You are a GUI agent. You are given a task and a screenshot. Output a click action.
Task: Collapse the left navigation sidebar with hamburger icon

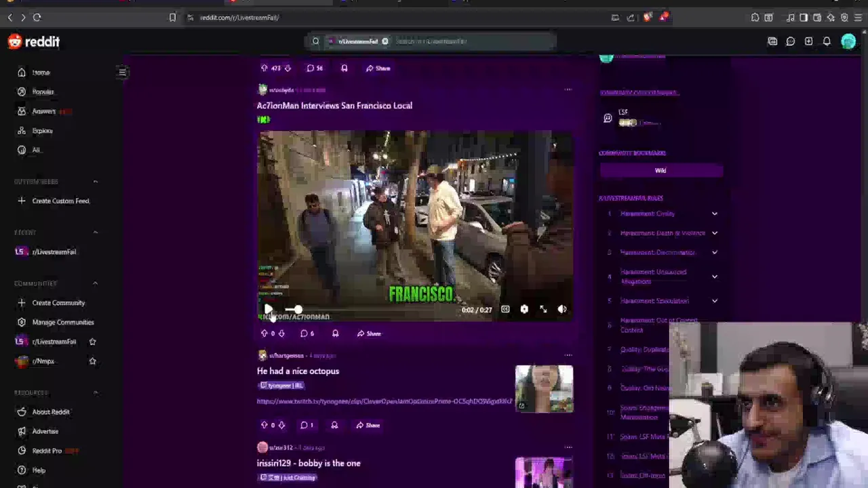pos(123,72)
